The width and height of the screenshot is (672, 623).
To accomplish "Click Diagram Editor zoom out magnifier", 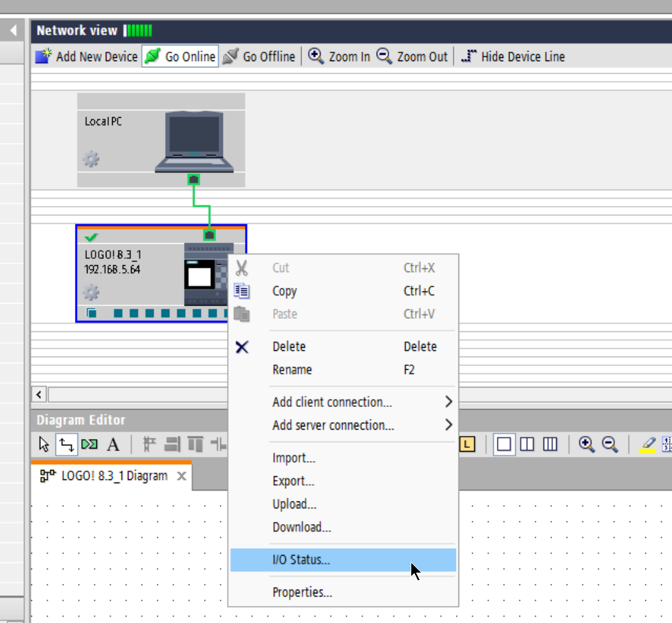I will coord(610,444).
